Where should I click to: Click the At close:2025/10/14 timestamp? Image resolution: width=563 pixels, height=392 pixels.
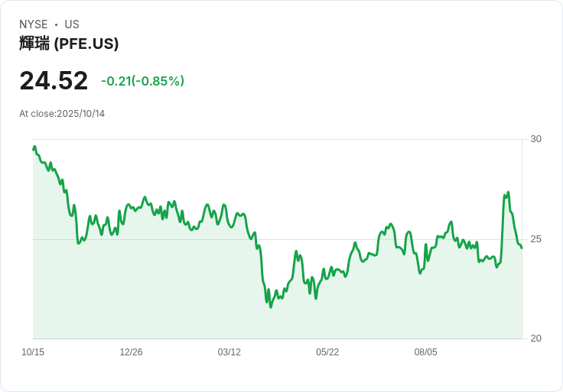pos(62,114)
